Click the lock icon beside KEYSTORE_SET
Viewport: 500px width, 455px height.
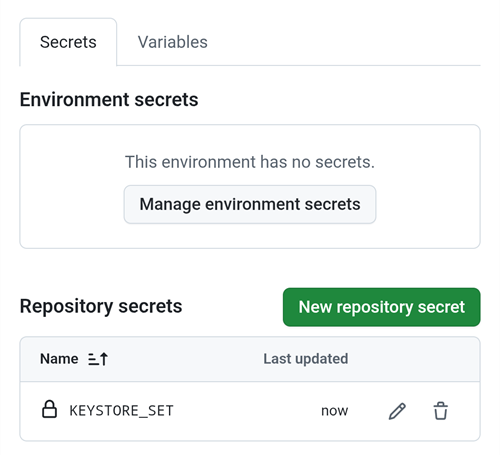click(49, 409)
